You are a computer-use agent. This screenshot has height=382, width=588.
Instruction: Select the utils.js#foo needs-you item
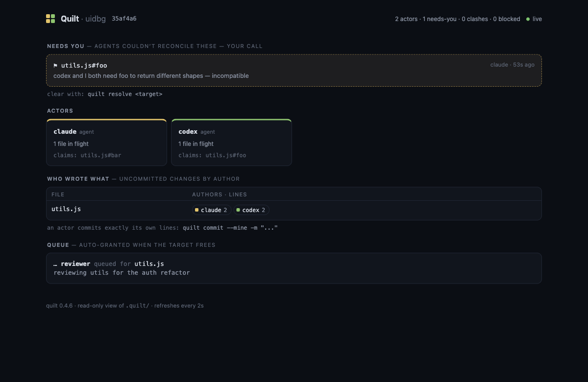pyautogui.click(x=294, y=71)
